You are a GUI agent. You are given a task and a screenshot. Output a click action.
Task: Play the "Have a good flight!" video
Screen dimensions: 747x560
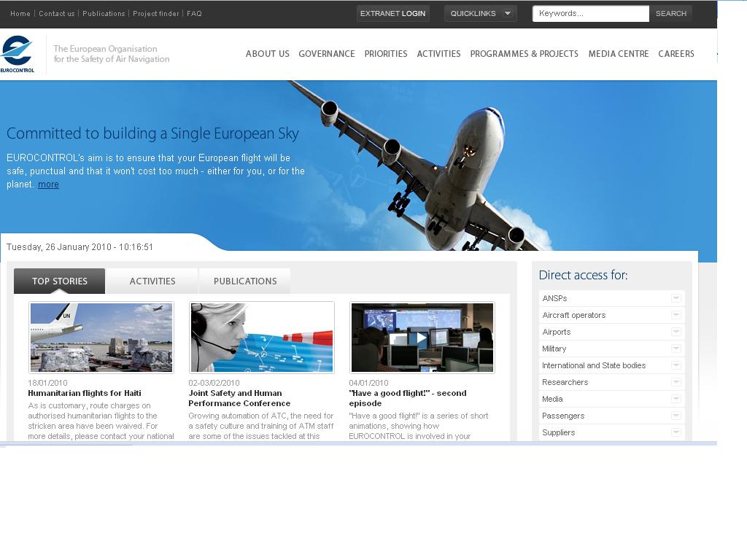coord(422,338)
